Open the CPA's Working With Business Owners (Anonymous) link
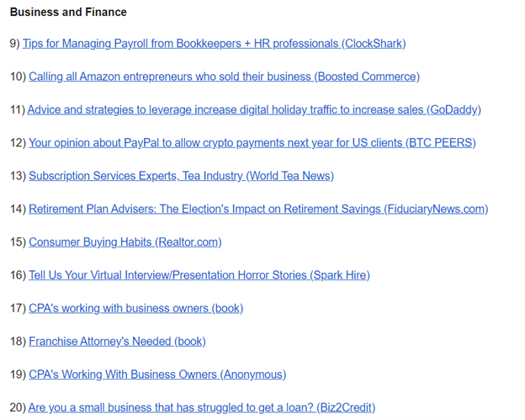Image resolution: width=525 pixels, height=420 pixels. 157,375
